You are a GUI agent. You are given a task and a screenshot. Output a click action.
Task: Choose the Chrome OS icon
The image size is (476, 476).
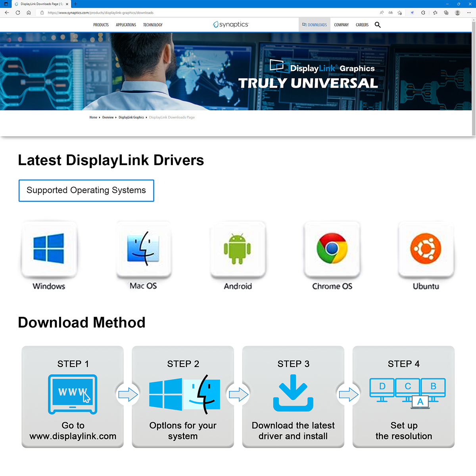332,249
